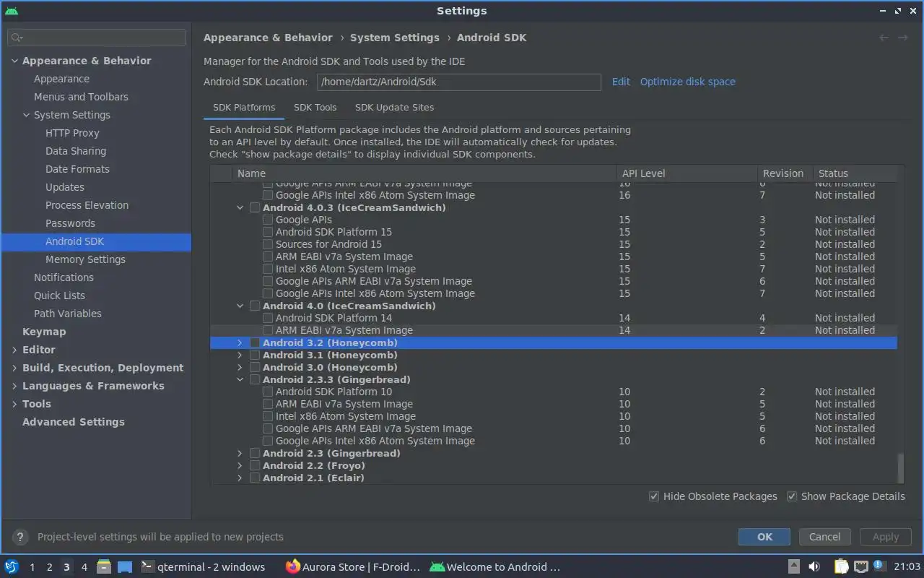Toggle Hide Obsolete Packages checkbox
Image resolution: width=924 pixels, height=578 pixels.
[654, 496]
